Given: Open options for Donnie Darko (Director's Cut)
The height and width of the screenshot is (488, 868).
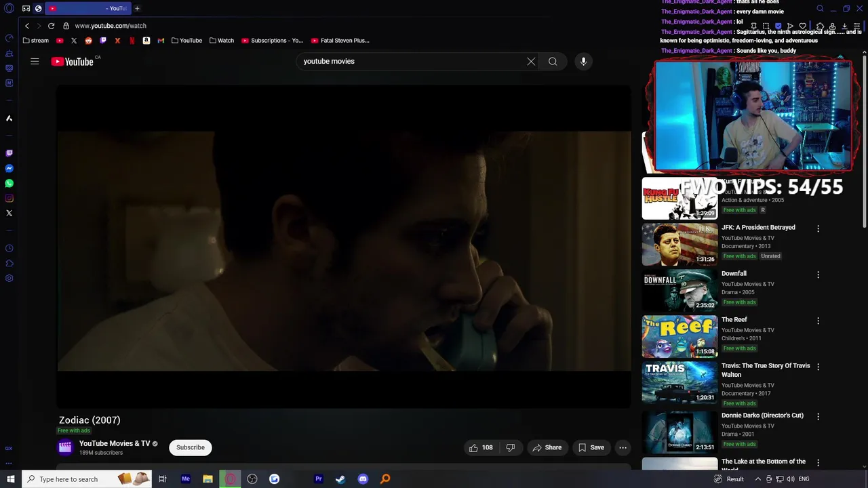Looking at the screenshot, I should [x=818, y=417].
